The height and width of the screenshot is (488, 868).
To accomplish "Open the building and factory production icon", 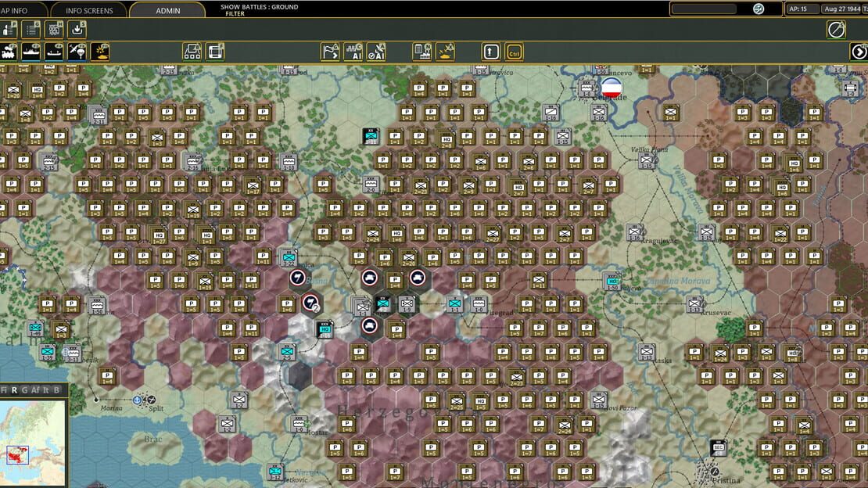I will (421, 52).
